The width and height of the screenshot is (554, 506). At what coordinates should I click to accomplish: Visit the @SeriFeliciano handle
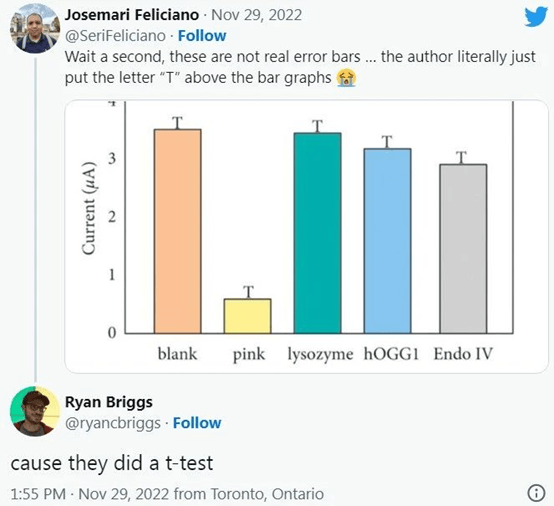click(x=115, y=36)
